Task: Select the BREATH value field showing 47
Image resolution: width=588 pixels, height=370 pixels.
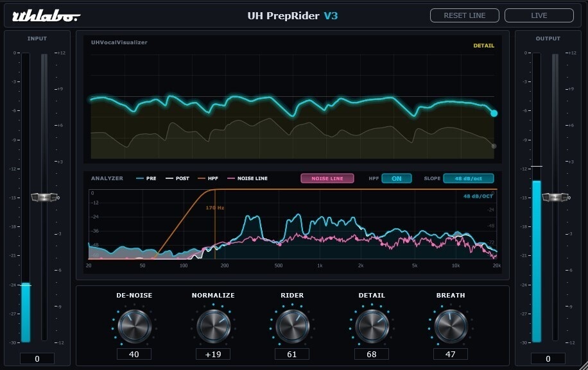Action: [451, 354]
